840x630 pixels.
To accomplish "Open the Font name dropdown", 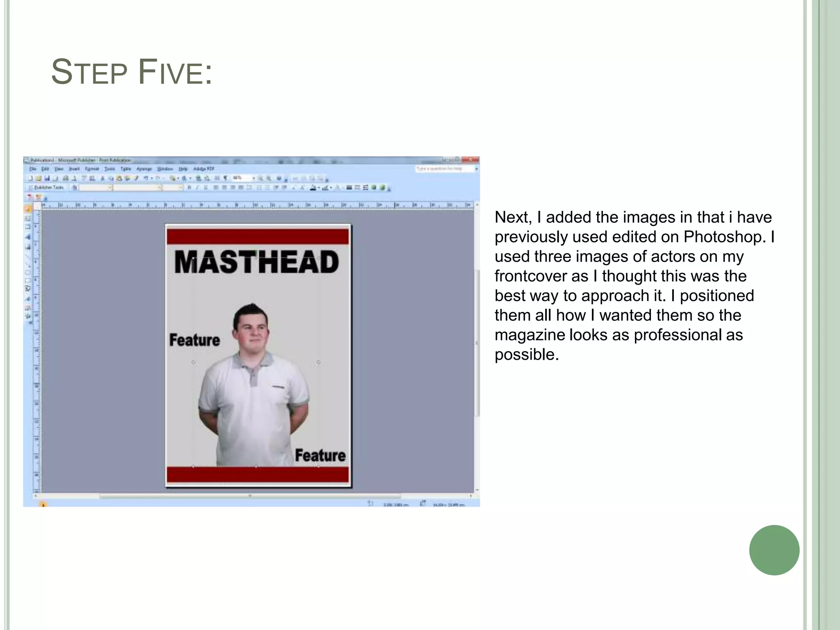I will [137, 187].
